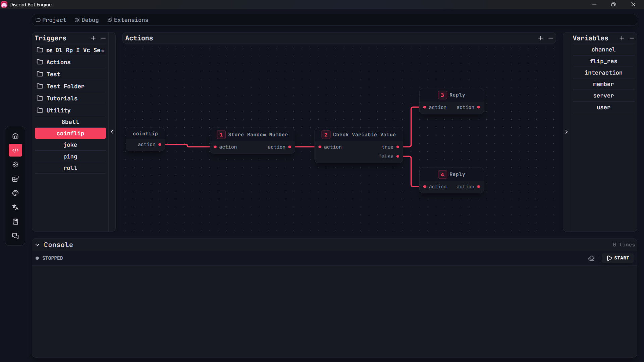Expand the Utility folder in Triggers

58,110
